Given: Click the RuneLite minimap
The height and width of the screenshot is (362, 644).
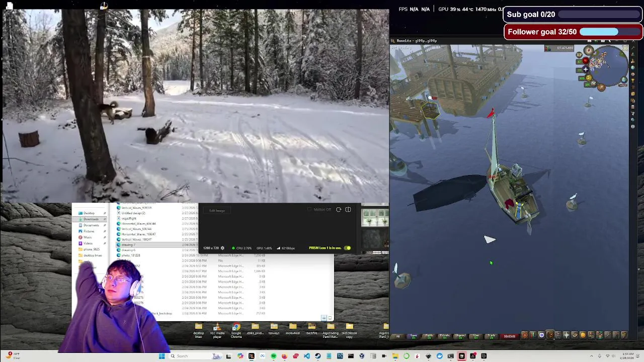Looking at the screenshot, I should point(610,65).
